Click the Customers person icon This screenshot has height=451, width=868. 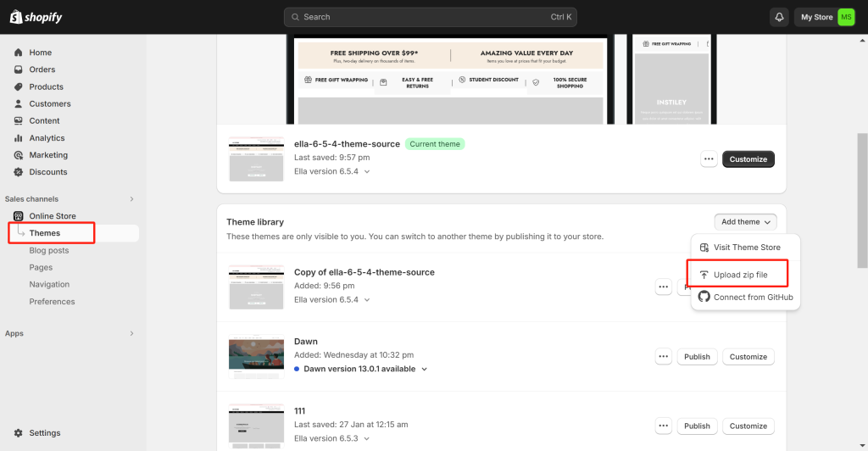[x=19, y=104]
